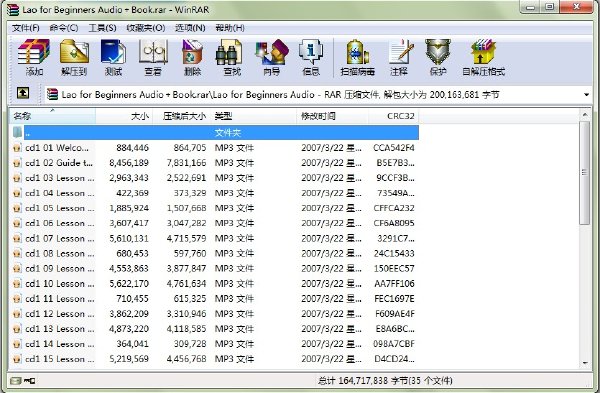600x393 pixels.
Task: Click size value 364,041
Action: [x=132, y=344]
